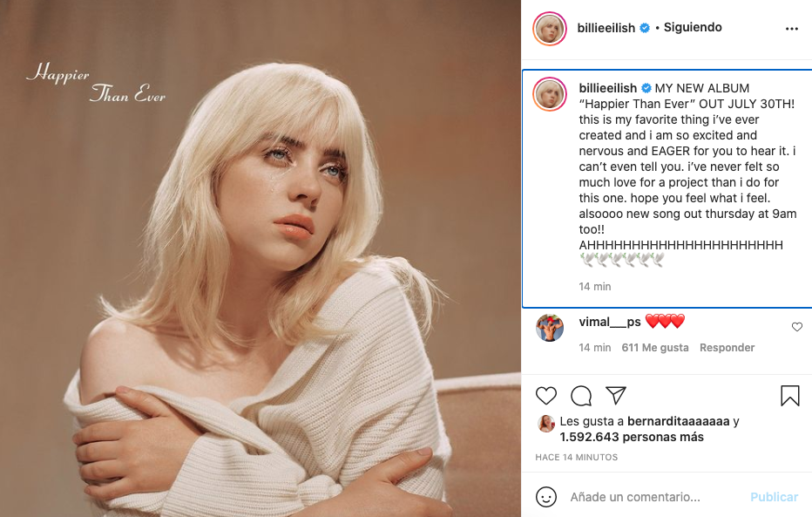Share the post via the paper plane icon

coord(615,395)
